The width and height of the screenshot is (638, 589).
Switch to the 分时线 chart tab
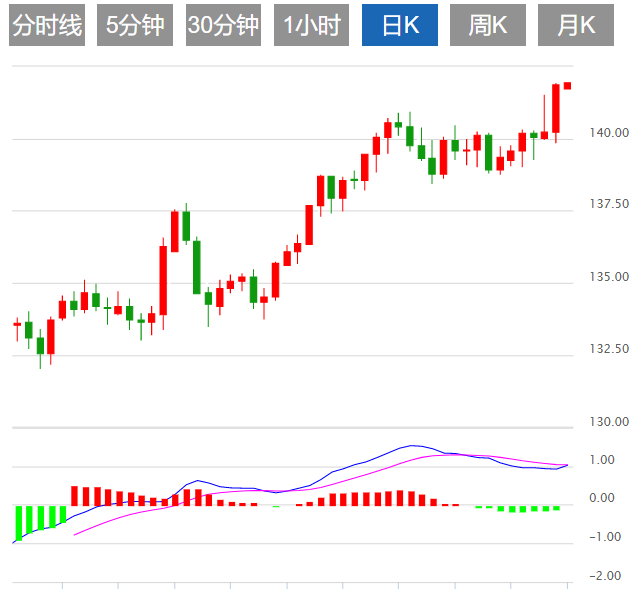47,25
